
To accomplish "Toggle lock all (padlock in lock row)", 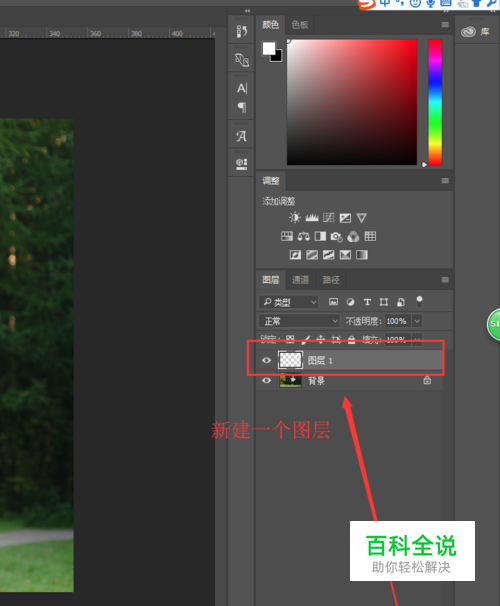I will (x=351, y=339).
